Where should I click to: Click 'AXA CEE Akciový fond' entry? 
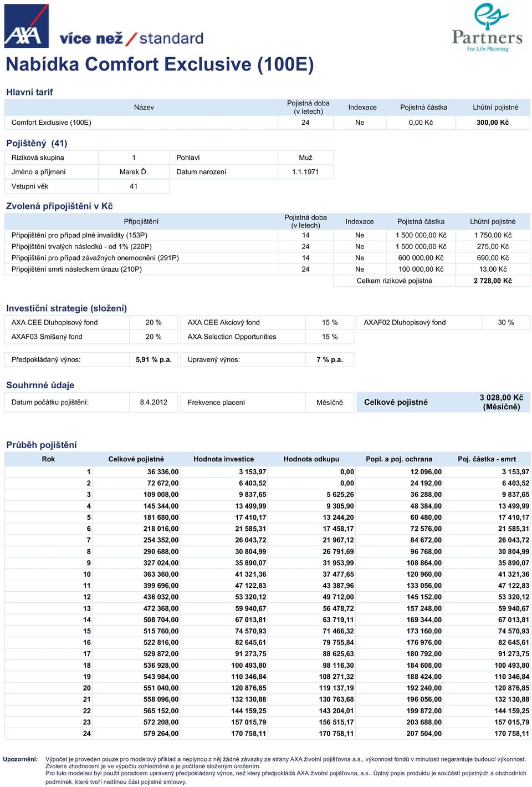pos(224,322)
